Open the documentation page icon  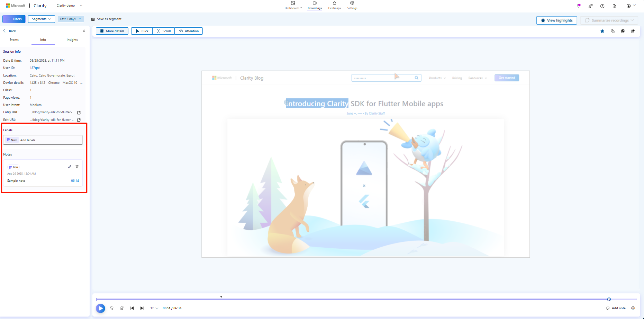[615, 6]
